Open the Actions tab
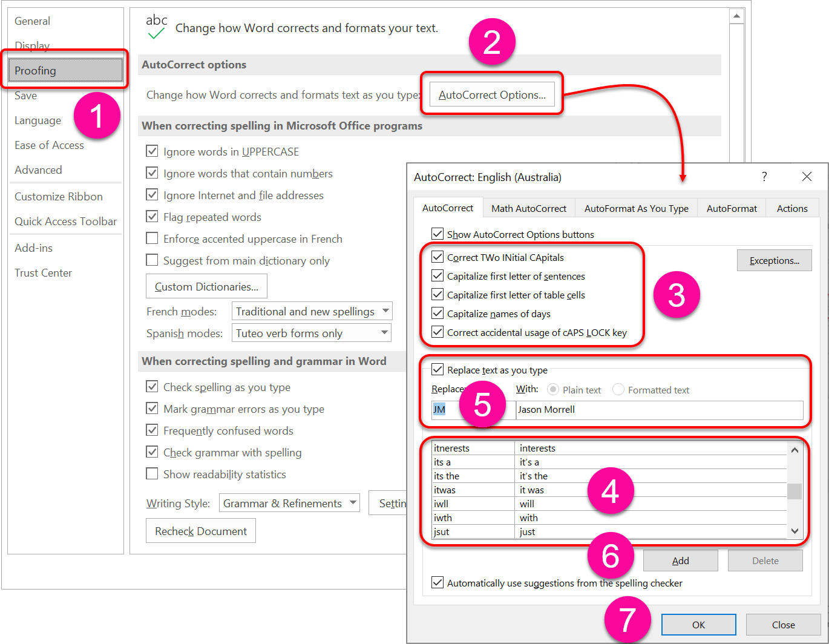 pos(792,208)
